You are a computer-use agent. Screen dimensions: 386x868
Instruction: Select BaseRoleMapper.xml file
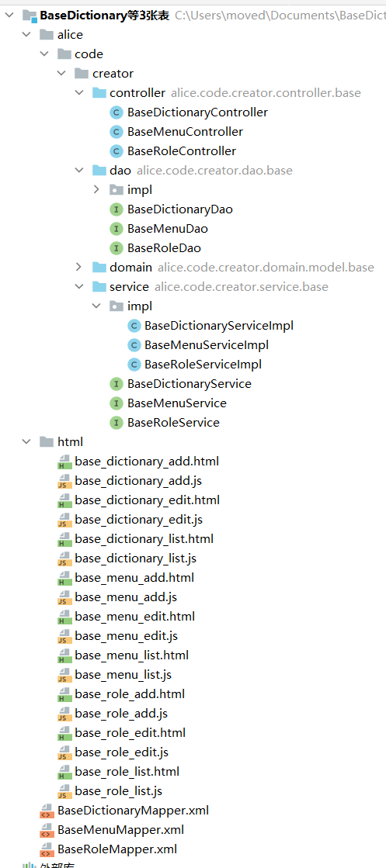[117, 849]
